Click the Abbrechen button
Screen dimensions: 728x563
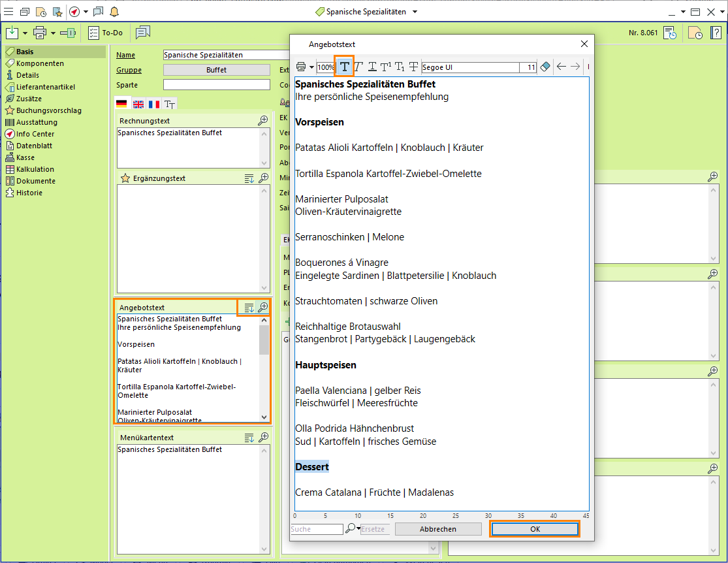coord(438,529)
